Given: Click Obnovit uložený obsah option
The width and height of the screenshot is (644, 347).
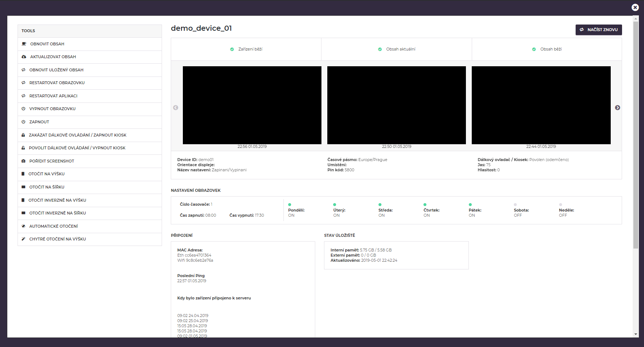Looking at the screenshot, I should pyautogui.click(x=90, y=70).
